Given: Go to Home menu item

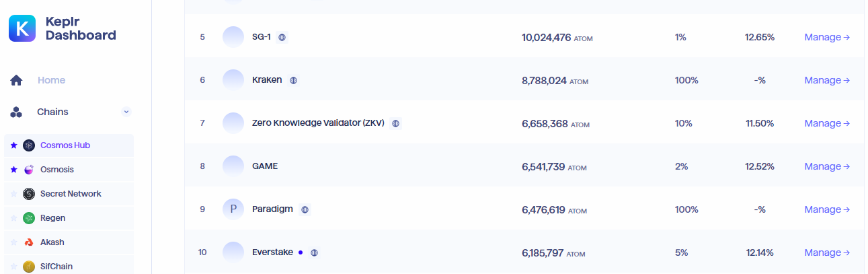Looking at the screenshot, I should point(51,80).
